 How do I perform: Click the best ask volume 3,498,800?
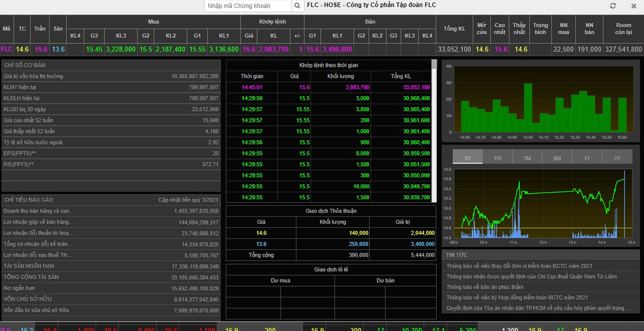click(337, 49)
